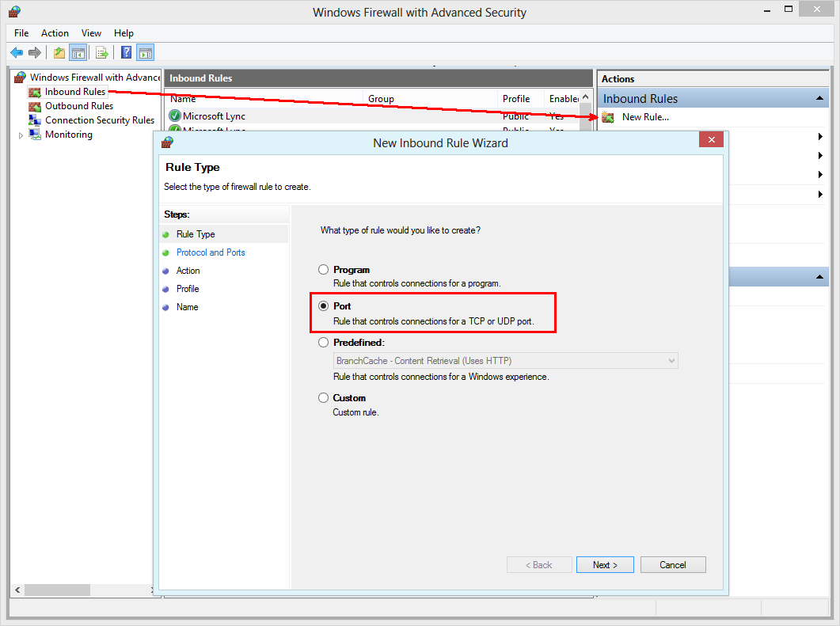Open the View menu

coord(91,32)
